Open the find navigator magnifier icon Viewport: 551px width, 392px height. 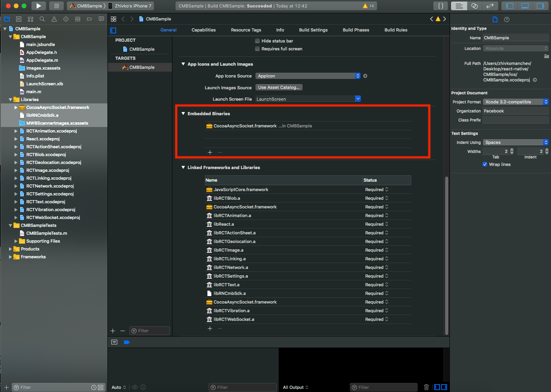click(x=42, y=19)
